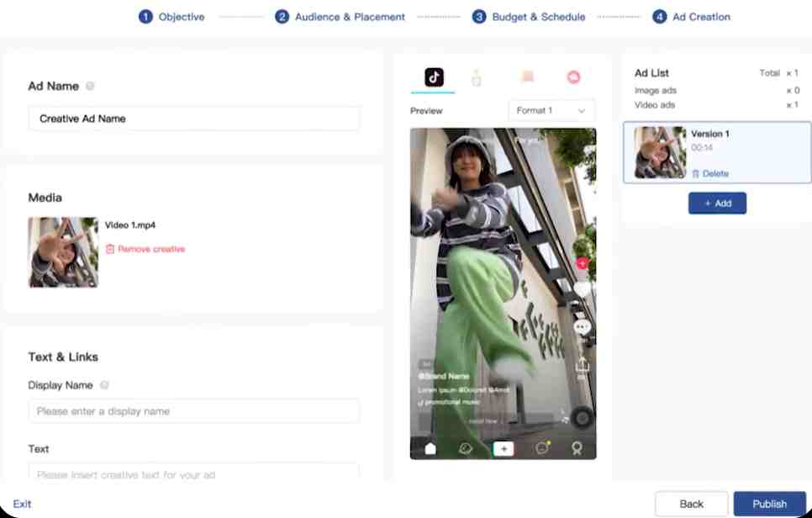Select the TikTok placement preview icon

pos(434,77)
